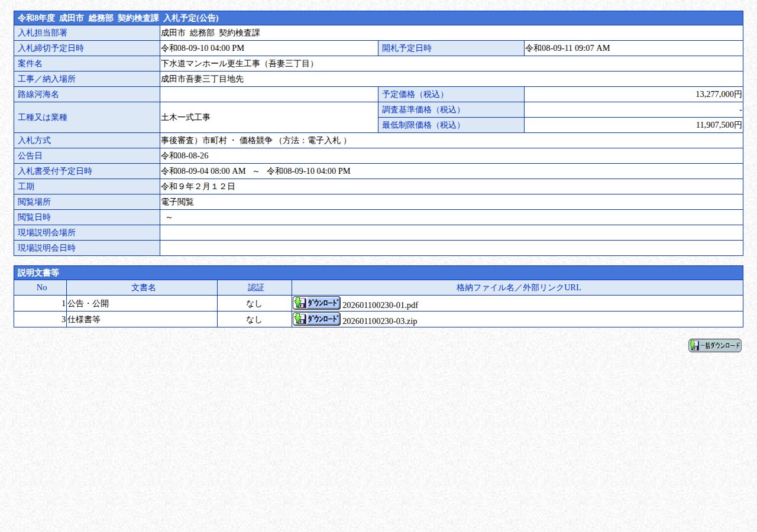Viewport: 757px width, 532px height.
Task: Click the 入札予定(公告) page title bar
Action: click(x=378, y=18)
